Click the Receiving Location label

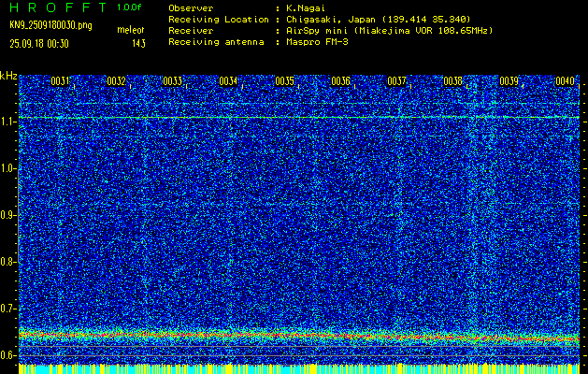(x=219, y=19)
